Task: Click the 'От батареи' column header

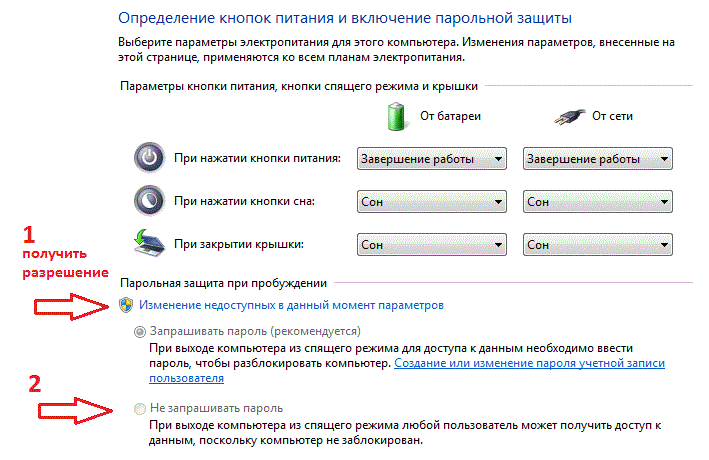Action: tap(450, 116)
